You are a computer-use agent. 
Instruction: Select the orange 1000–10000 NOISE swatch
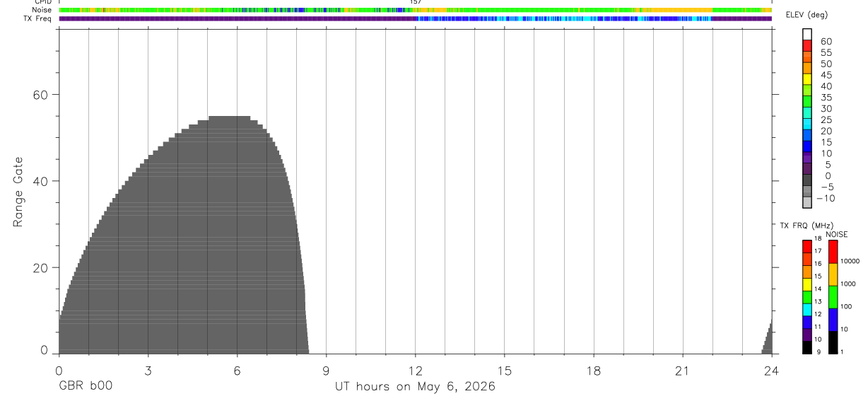tap(833, 274)
